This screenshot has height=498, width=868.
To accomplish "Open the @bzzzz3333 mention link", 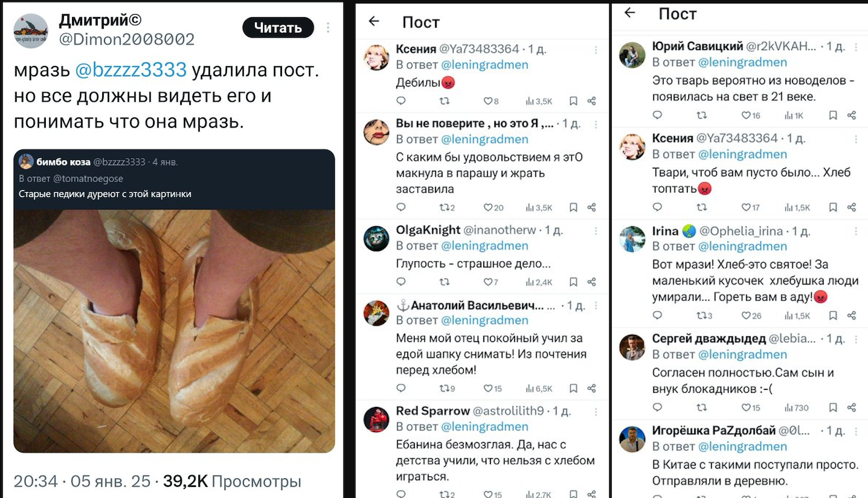I will 131,70.
